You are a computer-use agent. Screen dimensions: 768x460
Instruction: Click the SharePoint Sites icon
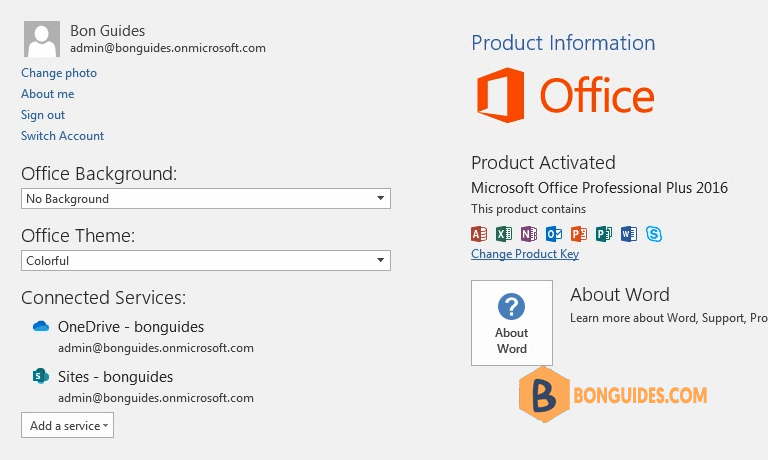pyautogui.click(x=41, y=377)
